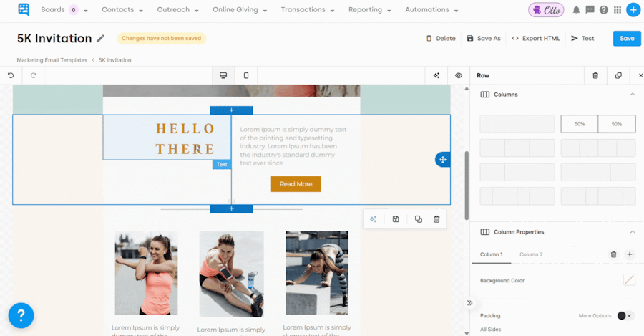Viewport: 644px width, 336px height.
Task: Open the Boards dropdown menu
Action: pyautogui.click(x=64, y=10)
